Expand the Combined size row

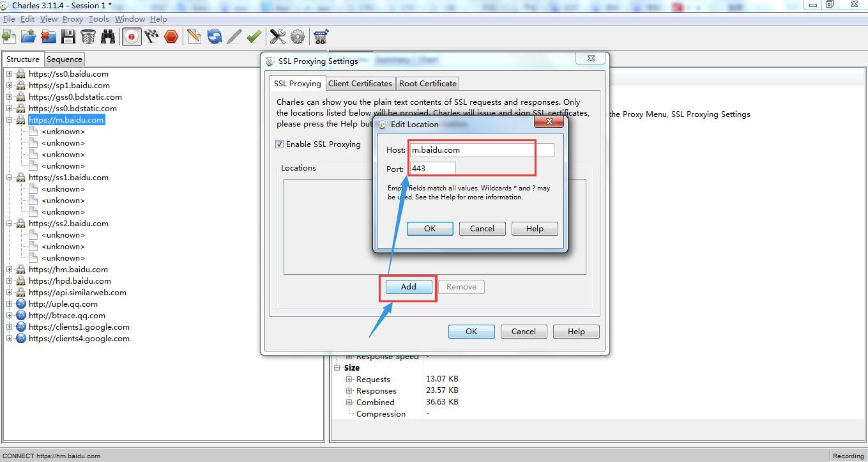pyautogui.click(x=349, y=403)
